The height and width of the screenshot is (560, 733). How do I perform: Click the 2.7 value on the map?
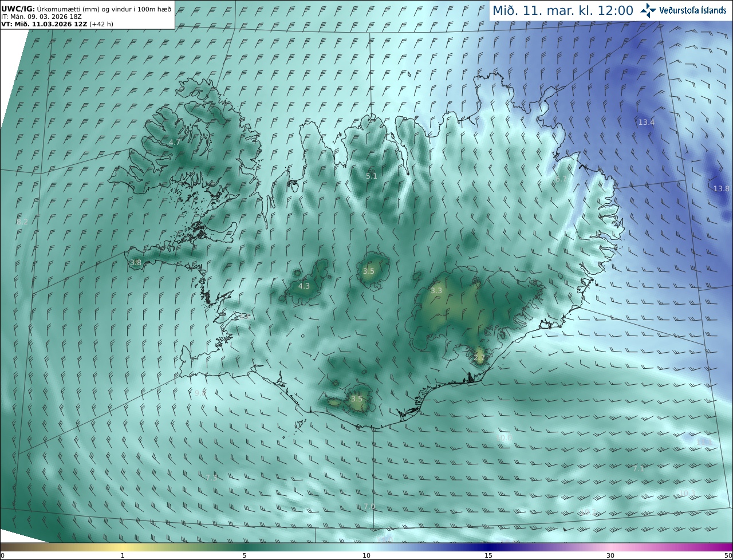point(479,358)
